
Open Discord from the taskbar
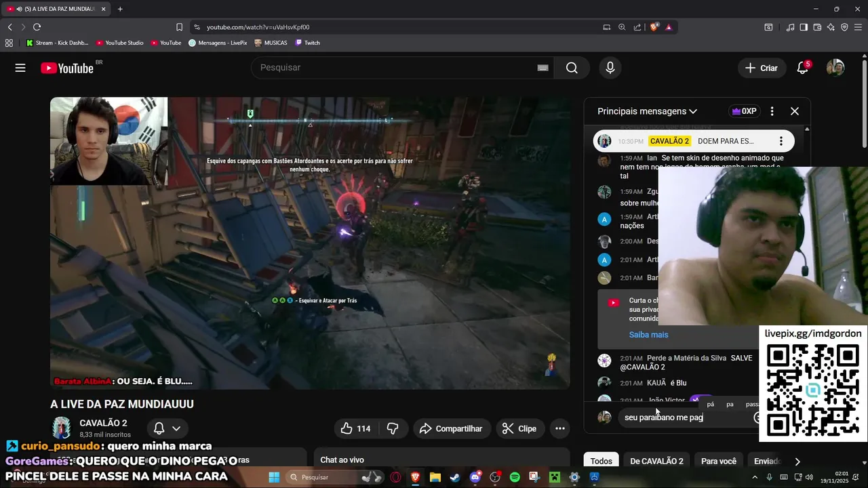coord(475,477)
